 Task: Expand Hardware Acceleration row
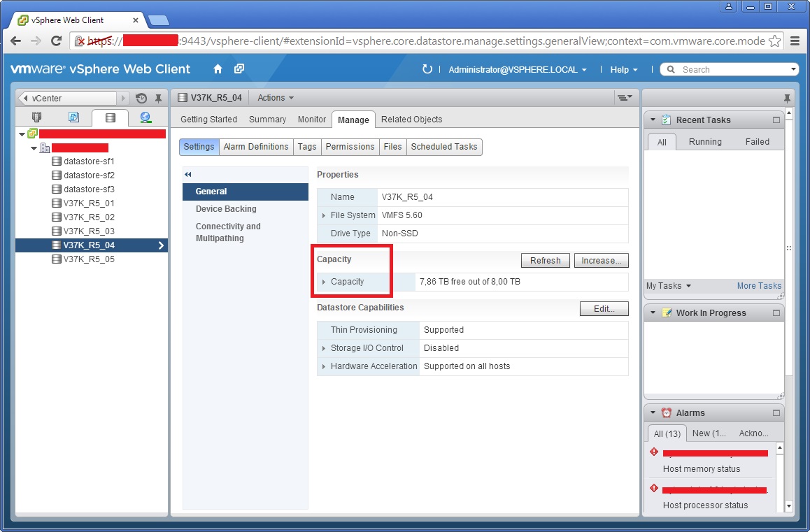tap(323, 366)
